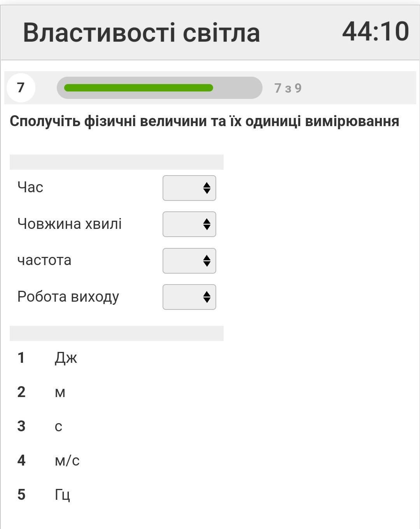The width and height of the screenshot is (420, 529).
Task: Click the question number 7 circle
Action: tap(21, 88)
